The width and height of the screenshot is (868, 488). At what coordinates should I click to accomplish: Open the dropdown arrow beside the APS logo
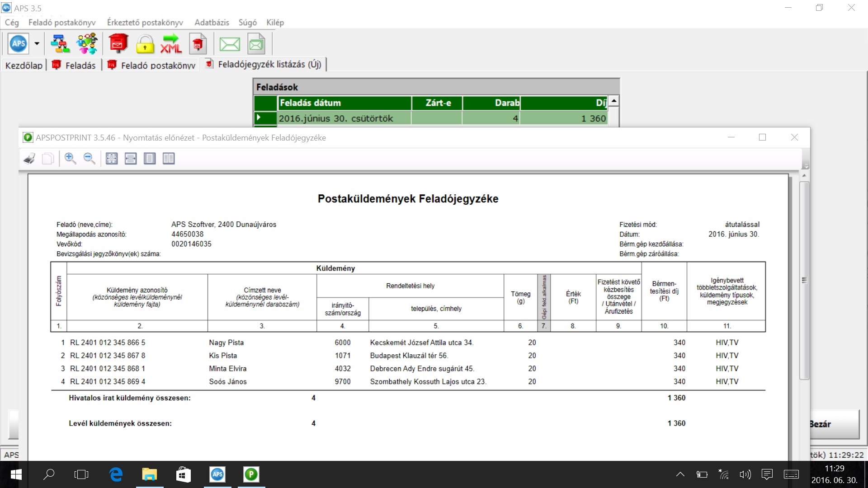click(37, 44)
